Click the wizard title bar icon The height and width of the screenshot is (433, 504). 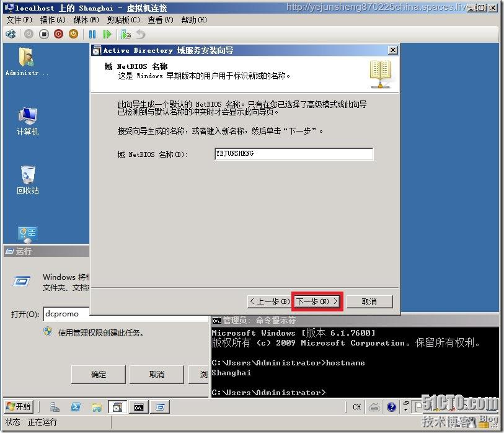point(97,50)
